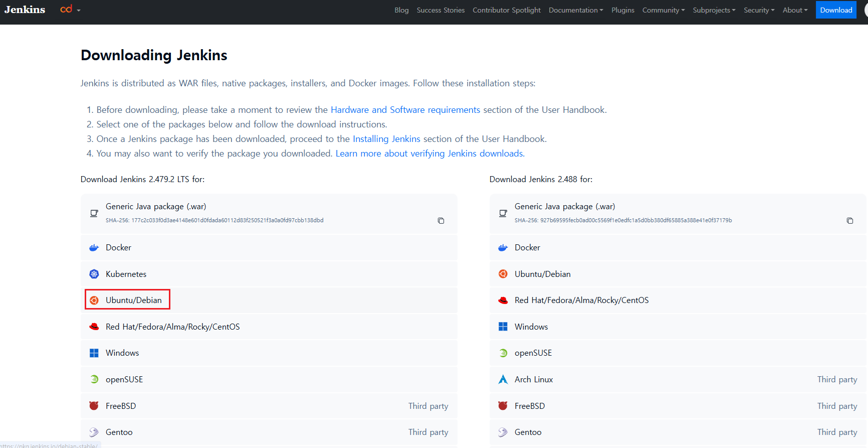This screenshot has width=868, height=448.
Task: Select openSUSE under the LTS release
Action: coord(269,379)
